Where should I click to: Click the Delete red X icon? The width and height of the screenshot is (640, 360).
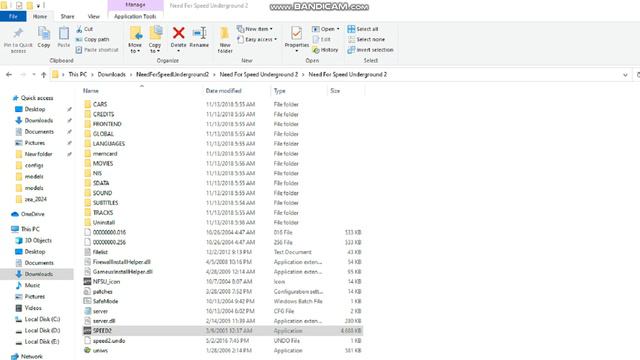178,33
